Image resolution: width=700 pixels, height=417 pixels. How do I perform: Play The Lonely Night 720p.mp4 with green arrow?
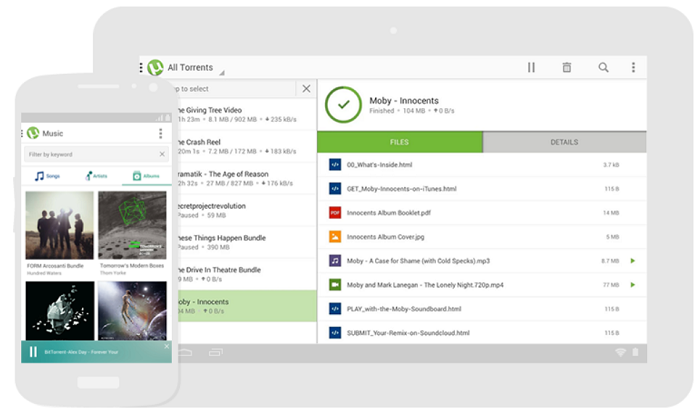pos(633,285)
